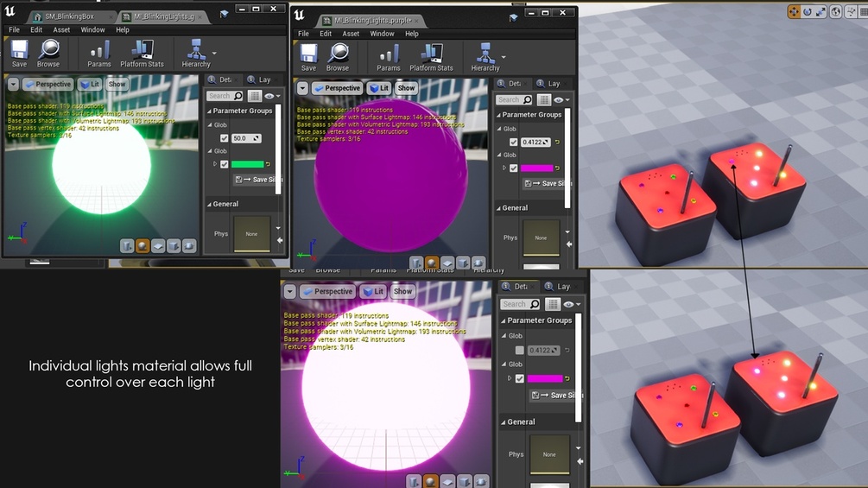Screen dimensions: 868x488
Task: Enable the unchecked 0.4122 checkbox in bottom panel
Action: 519,350
